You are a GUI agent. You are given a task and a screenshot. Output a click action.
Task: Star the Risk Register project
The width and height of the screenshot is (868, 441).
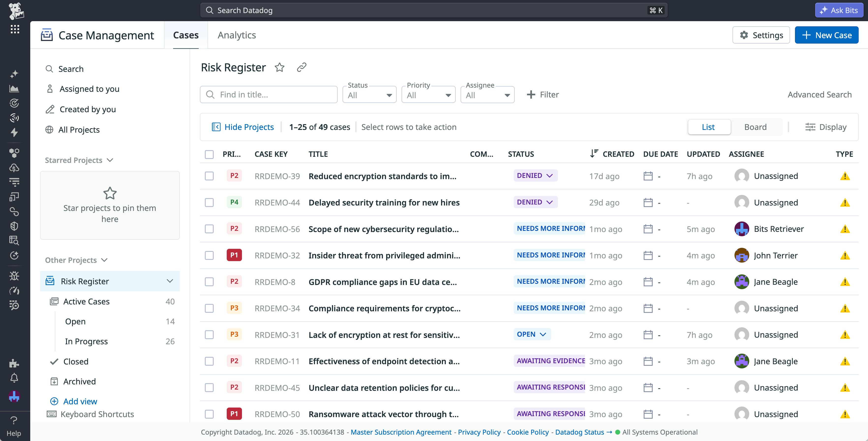point(279,67)
